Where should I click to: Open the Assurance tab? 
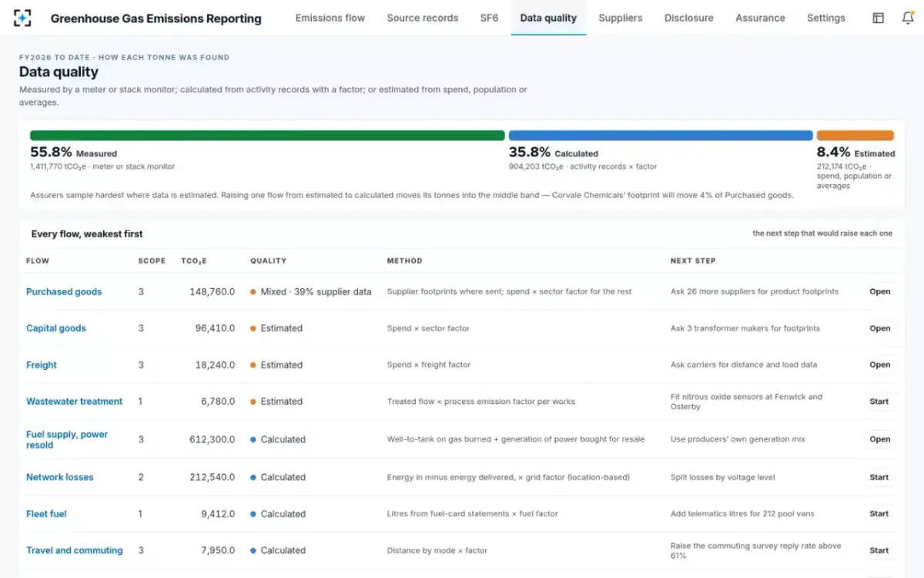tap(760, 18)
